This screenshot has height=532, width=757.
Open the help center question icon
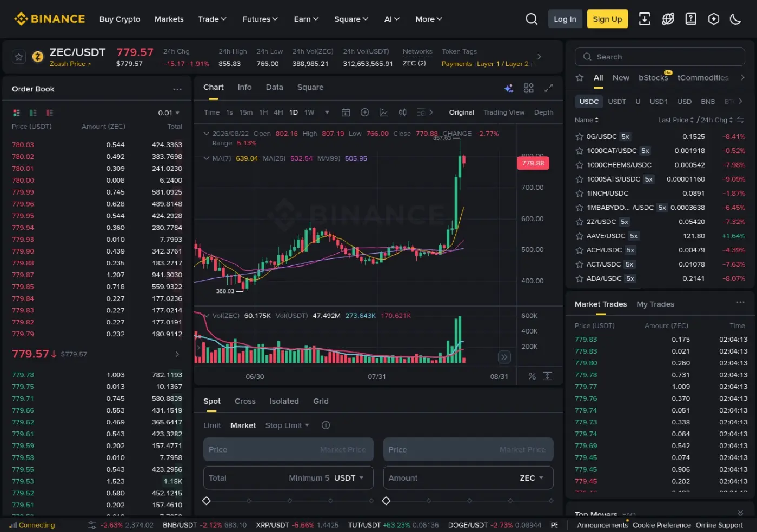click(690, 19)
